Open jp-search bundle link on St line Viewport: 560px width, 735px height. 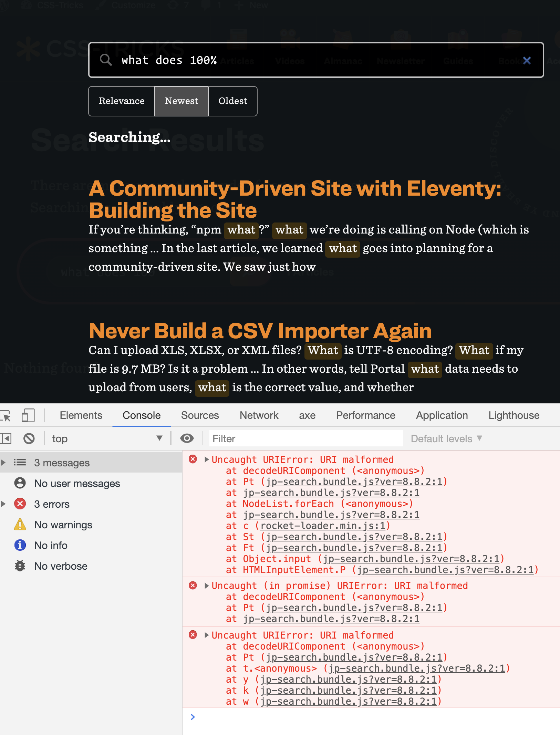click(x=354, y=537)
